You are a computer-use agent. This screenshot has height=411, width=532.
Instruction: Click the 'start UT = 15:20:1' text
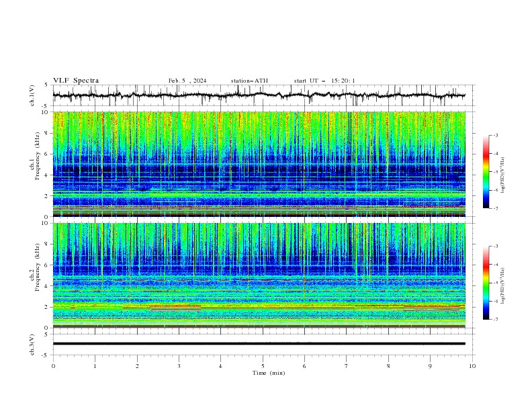pyautogui.click(x=324, y=81)
